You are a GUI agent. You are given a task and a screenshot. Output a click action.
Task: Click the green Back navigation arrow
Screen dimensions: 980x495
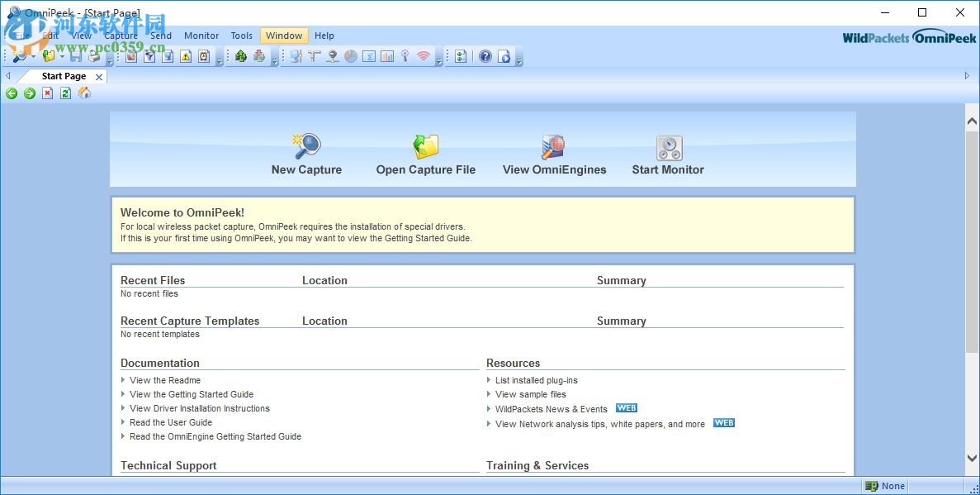[12, 93]
